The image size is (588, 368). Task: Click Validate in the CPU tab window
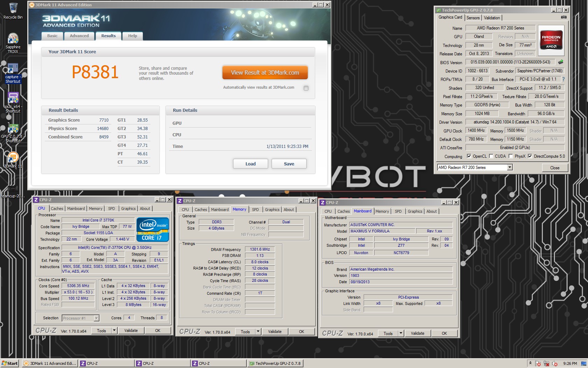[x=131, y=330]
